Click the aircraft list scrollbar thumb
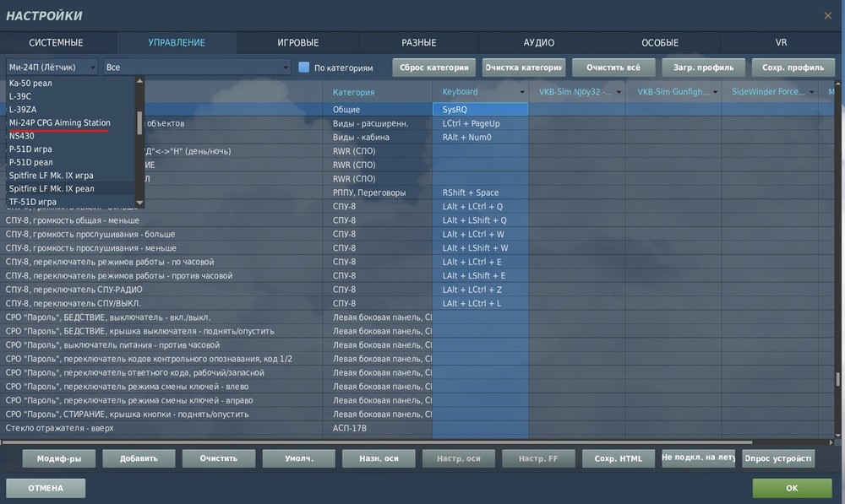This screenshot has height=504, width=845. tap(139, 122)
